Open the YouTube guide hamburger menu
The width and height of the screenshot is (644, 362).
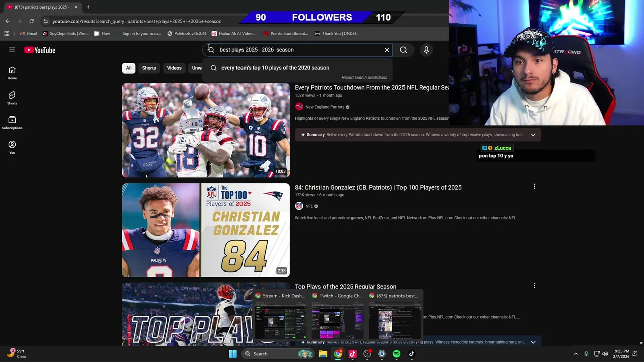[12, 50]
